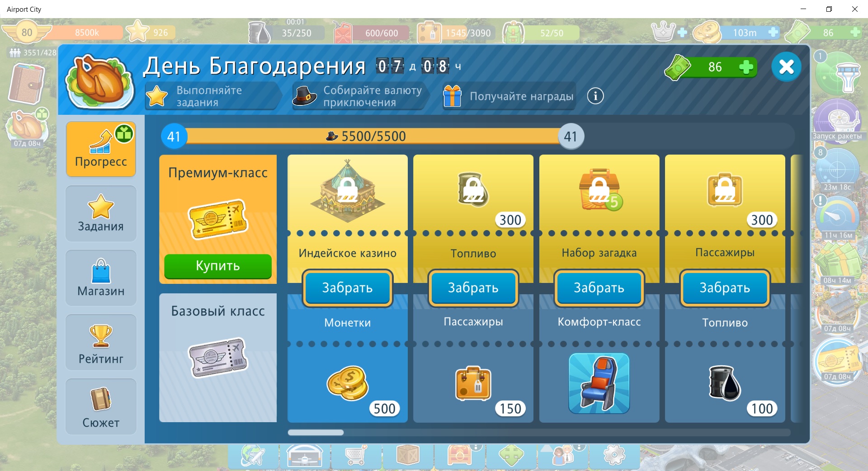Click the 100 fuel barrel reward icon
The height and width of the screenshot is (471, 868).
pos(725,383)
